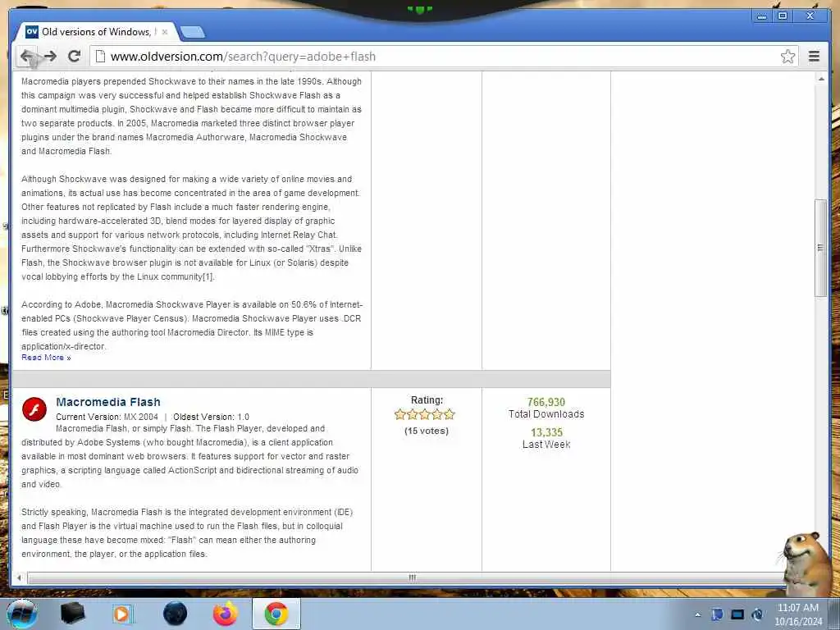Click the 13,335 last week number

coord(546,432)
